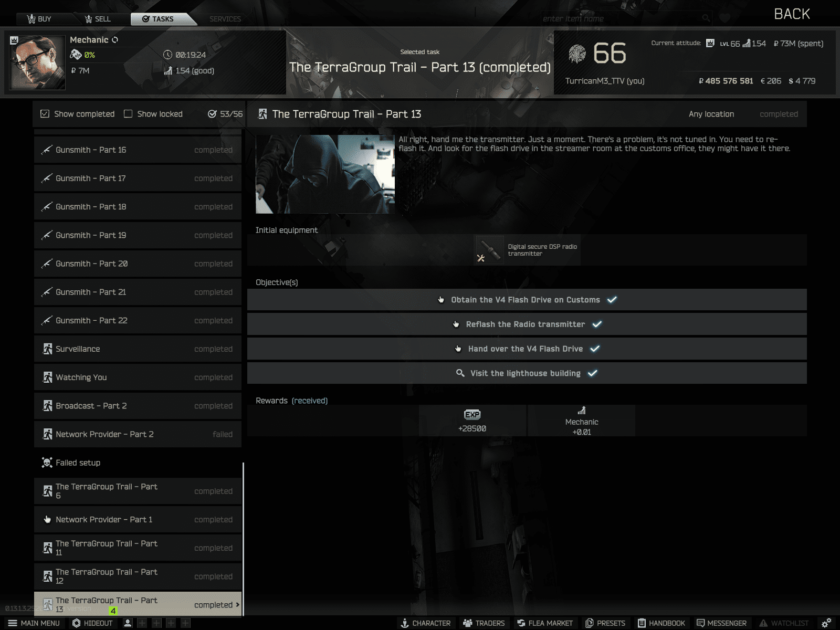This screenshot has width=840, height=630.
Task: Open the failed Network Provider - Part 2 task
Action: 138,434
